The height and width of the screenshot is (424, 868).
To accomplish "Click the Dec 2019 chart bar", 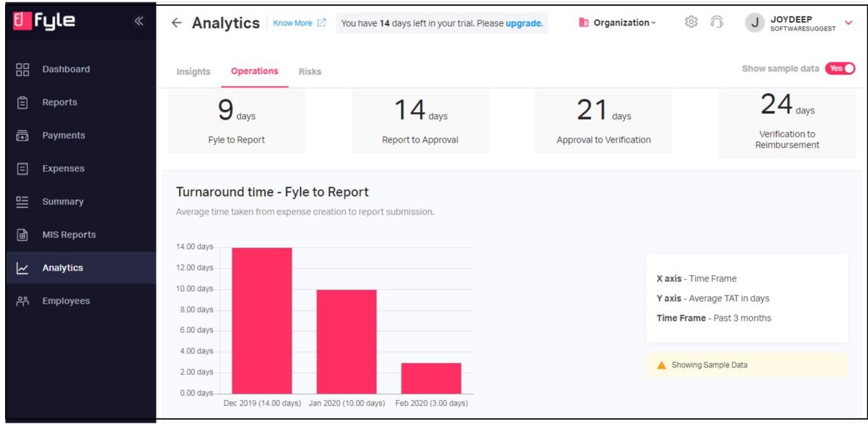I will tap(262, 320).
